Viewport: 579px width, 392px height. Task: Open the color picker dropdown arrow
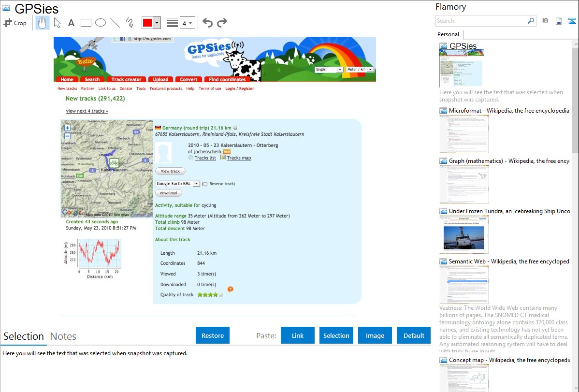(157, 23)
